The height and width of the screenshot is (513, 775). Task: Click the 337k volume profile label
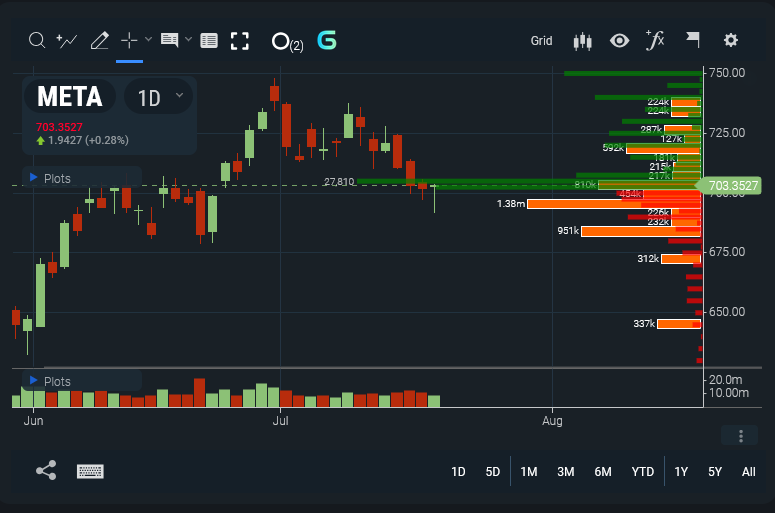click(x=644, y=324)
